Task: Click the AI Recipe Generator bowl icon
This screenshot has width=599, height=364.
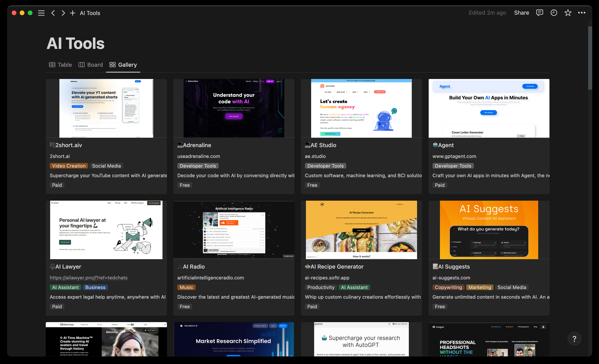Action: click(308, 266)
